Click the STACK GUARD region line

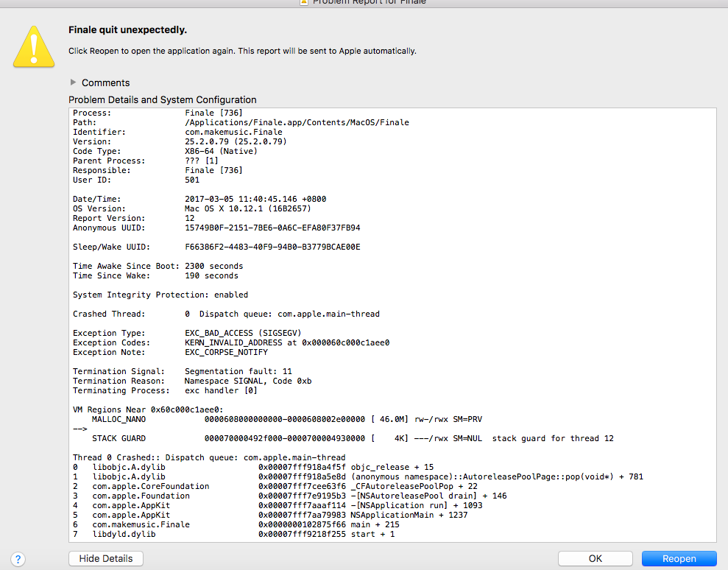click(294, 438)
